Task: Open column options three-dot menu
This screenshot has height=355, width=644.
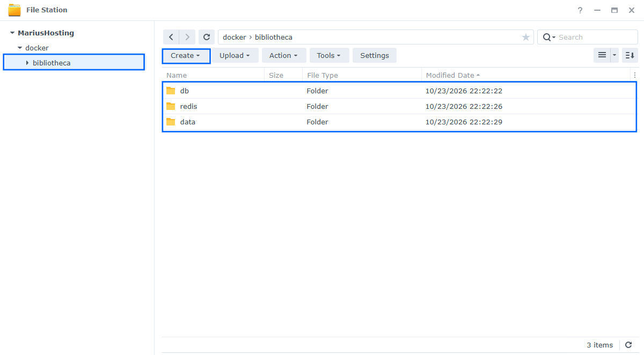Action: click(634, 75)
